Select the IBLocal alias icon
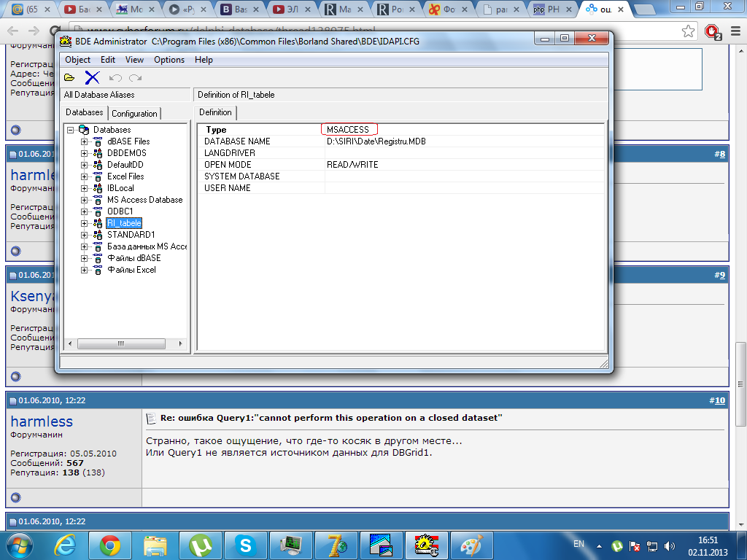 tap(98, 188)
